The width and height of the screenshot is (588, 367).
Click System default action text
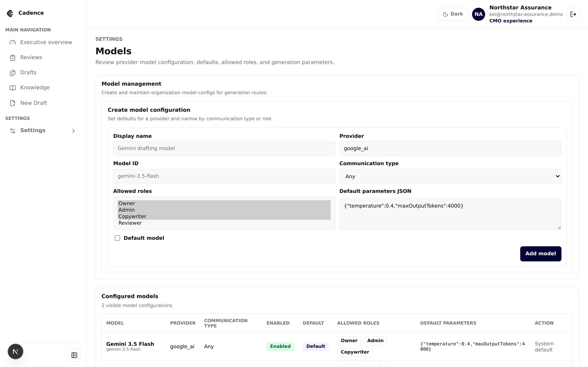pyautogui.click(x=544, y=347)
